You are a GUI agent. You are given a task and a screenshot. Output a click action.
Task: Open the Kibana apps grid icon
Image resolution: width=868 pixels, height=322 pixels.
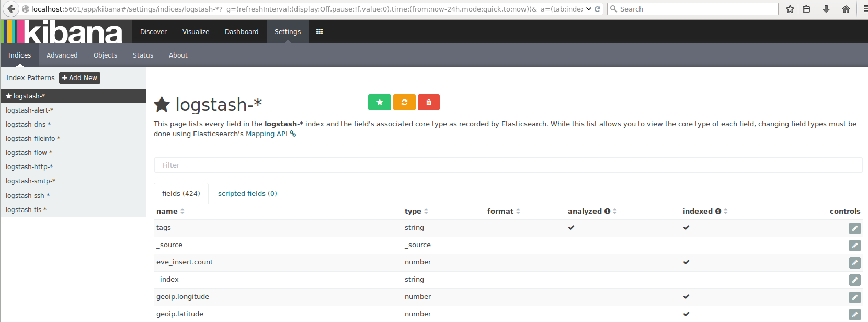pyautogui.click(x=319, y=31)
